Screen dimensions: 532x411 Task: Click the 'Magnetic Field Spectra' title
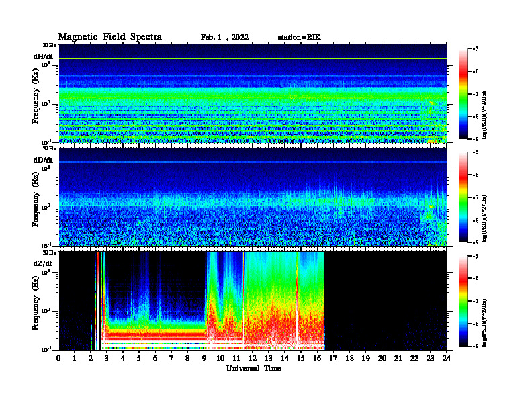pyautogui.click(x=110, y=37)
